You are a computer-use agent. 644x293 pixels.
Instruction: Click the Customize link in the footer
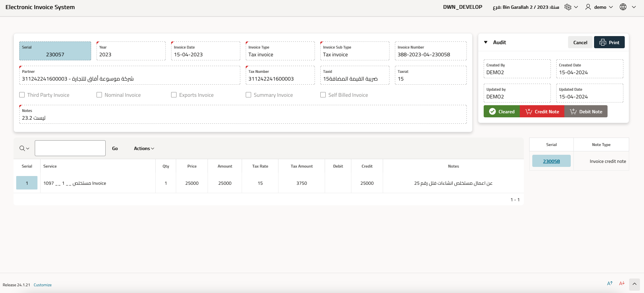[x=43, y=285]
